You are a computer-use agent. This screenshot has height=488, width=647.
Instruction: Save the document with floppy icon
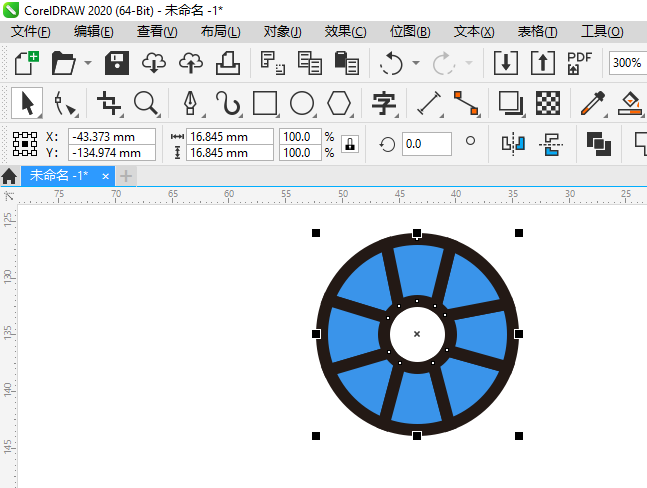[117, 63]
